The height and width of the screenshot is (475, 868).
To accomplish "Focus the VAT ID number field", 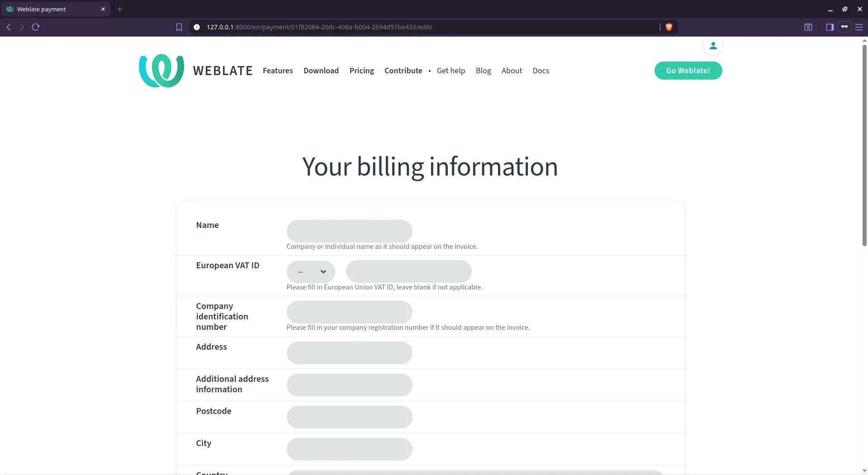I will point(408,271).
